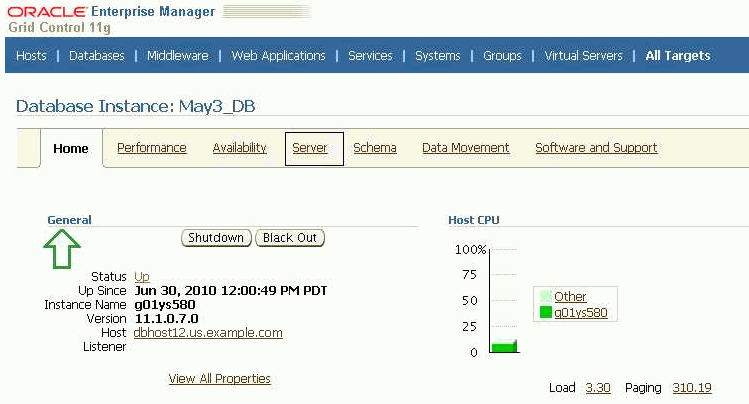Click the Database Instance: May3_DB heading
The image size is (749, 404).
(x=136, y=106)
